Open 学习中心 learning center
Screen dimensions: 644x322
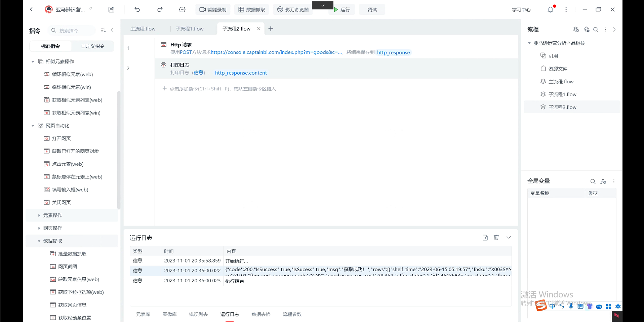point(521,10)
